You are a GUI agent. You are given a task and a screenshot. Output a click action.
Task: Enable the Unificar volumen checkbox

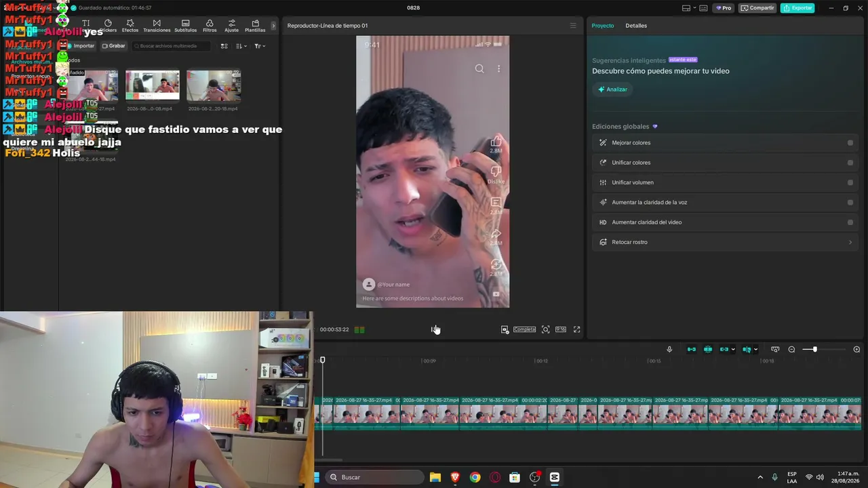coord(850,182)
